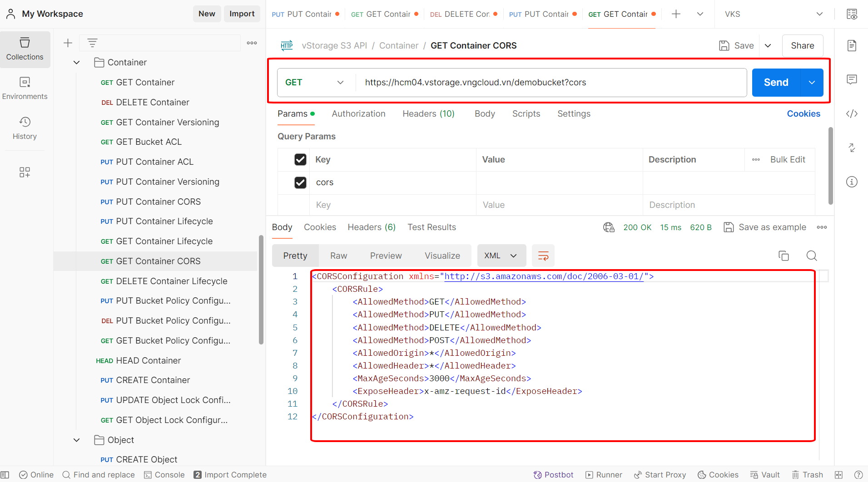868x482 pixels.
Task: Search the response body with magnifier icon
Action: (x=811, y=256)
